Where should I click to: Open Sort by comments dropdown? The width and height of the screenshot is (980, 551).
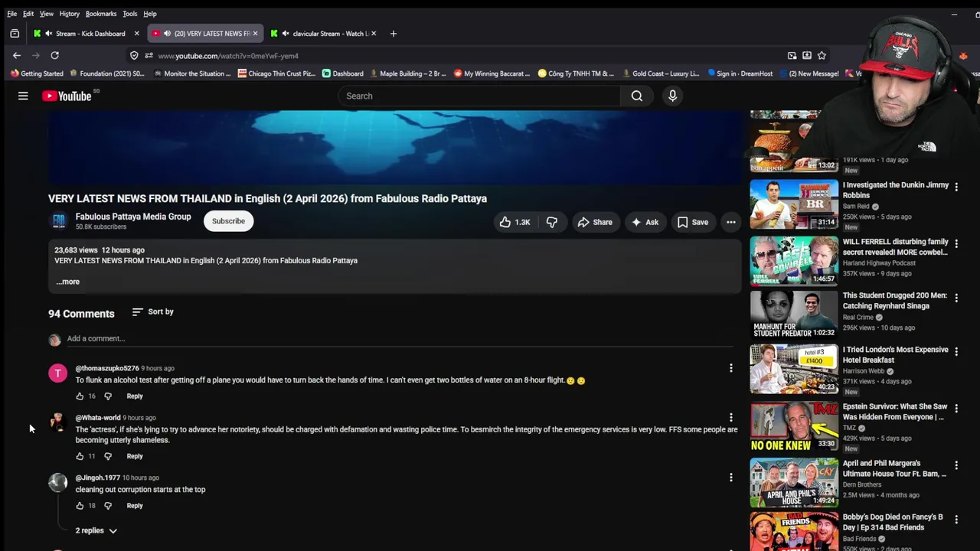[152, 311]
